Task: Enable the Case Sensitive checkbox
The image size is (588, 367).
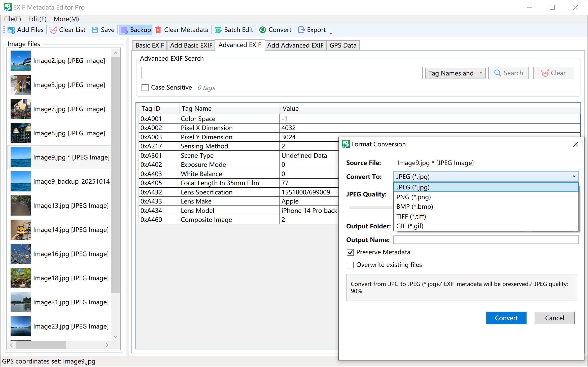Action: 145,88
